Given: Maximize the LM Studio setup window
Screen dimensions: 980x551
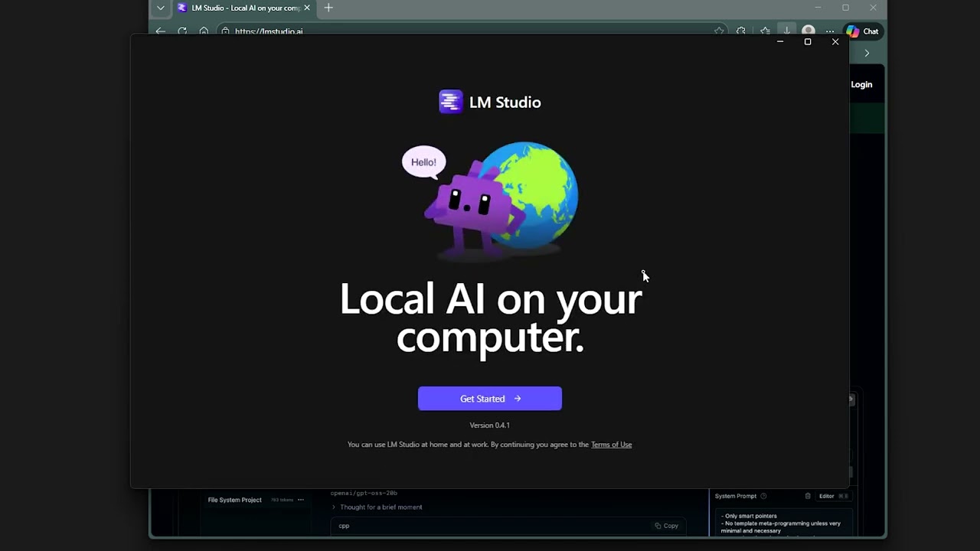Looking at the screenshot, I should [808, 42].
